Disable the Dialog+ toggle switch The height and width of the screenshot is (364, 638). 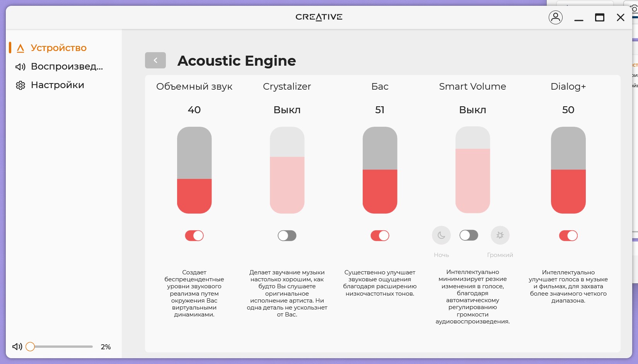(568, 236)
